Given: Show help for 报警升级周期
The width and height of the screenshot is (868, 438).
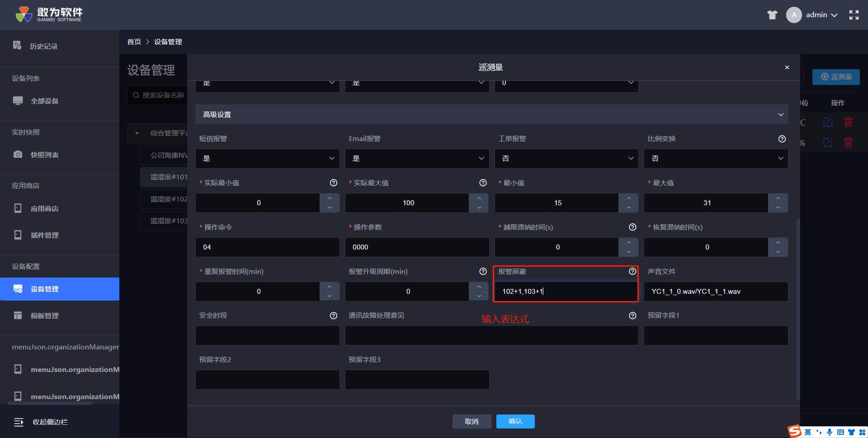Looking at the screenshot, I should (x=483, y=271).
